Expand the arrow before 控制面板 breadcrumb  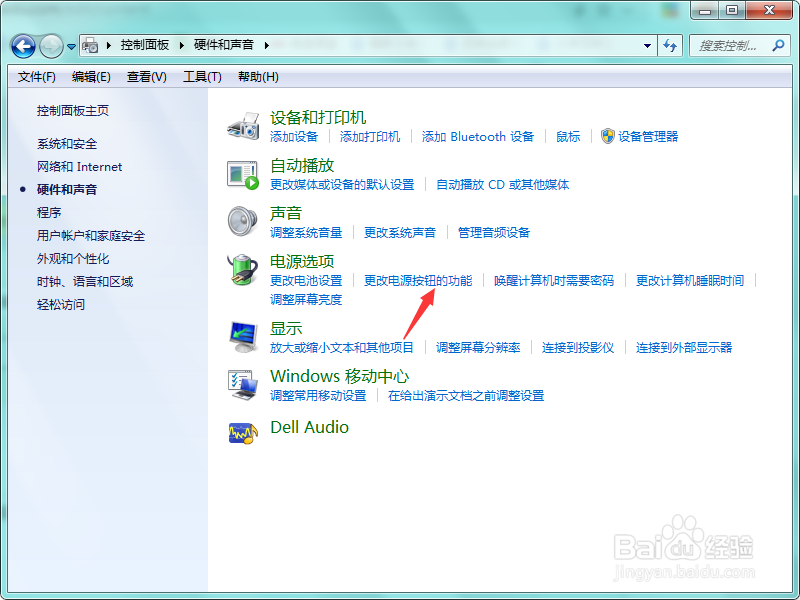(x=109, y=45)
